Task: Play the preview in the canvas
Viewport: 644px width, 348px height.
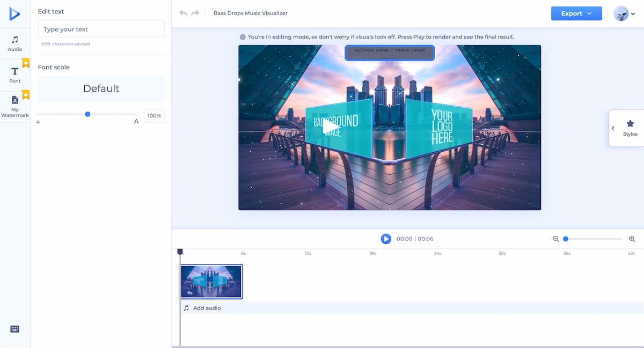Action: tap(330, 127)
